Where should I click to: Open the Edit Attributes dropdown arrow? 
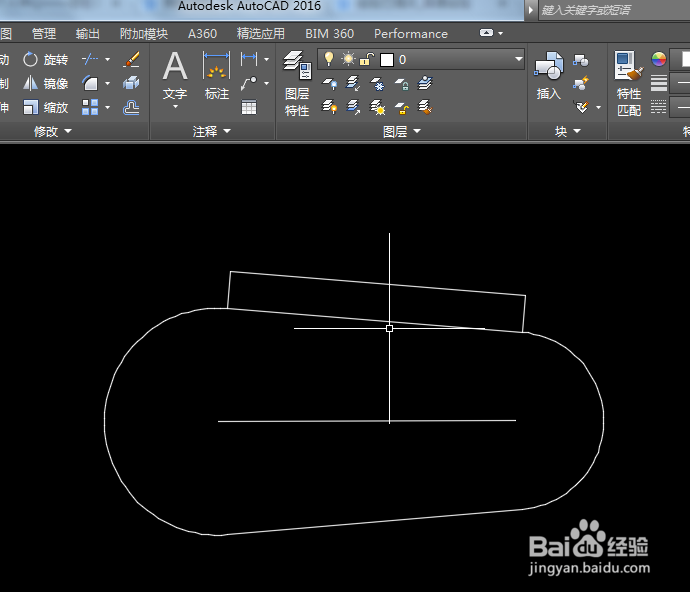point(598,107)
